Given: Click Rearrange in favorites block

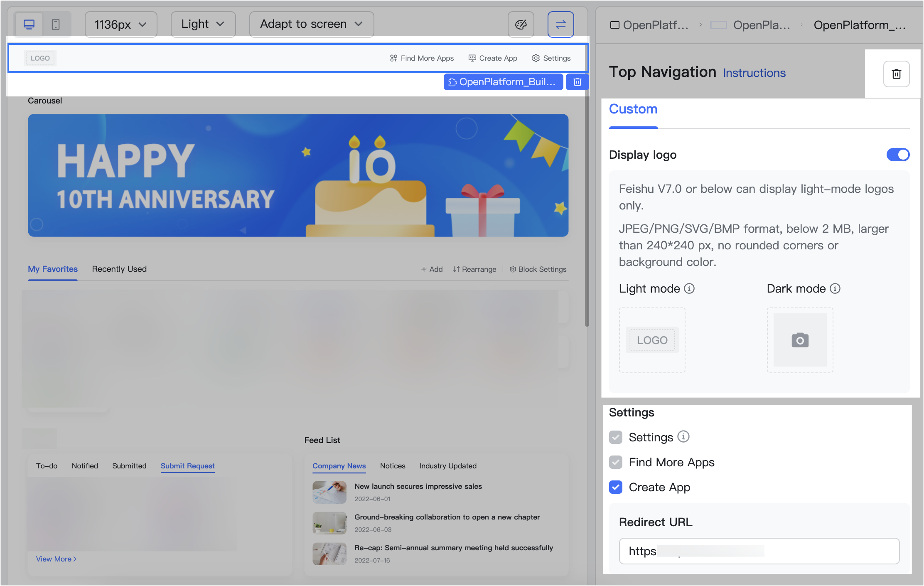Looking at the screenshot, I should click(474, 269).
